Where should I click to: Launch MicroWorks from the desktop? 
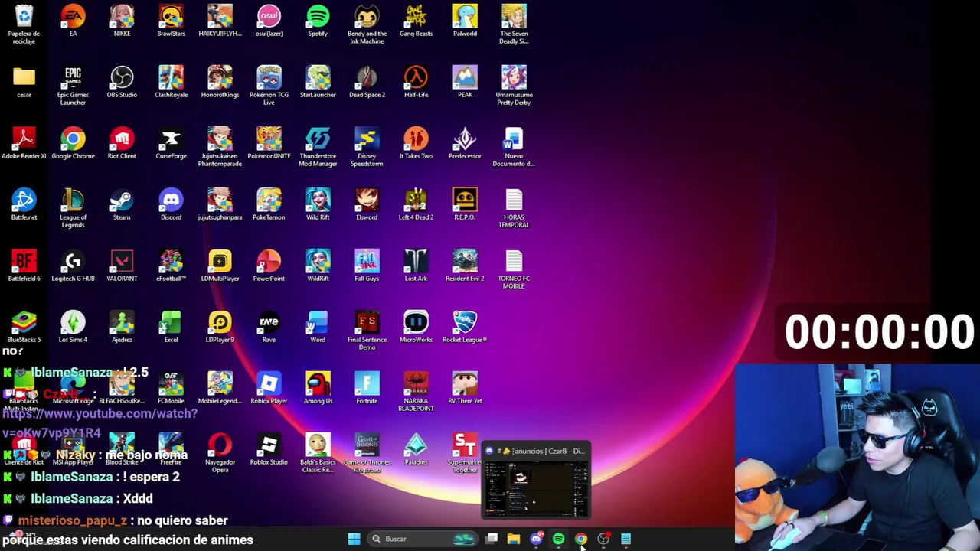tap(416, 327)
